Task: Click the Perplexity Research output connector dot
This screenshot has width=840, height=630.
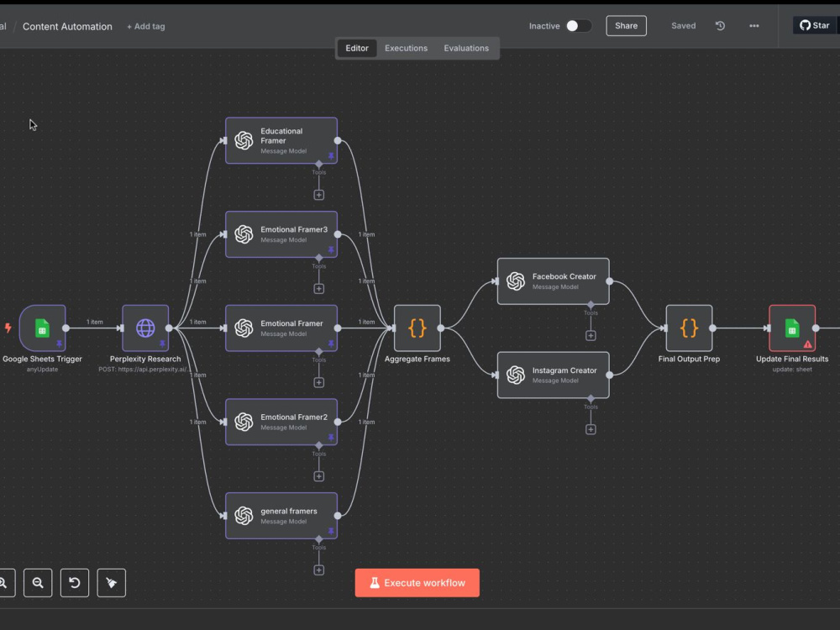Action: [x=169, y=328]
